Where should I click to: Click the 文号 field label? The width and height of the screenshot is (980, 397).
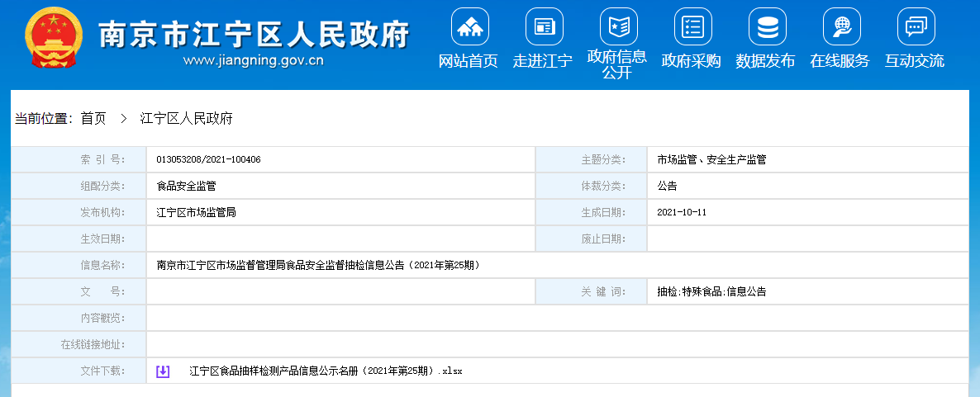pos(102,291)
